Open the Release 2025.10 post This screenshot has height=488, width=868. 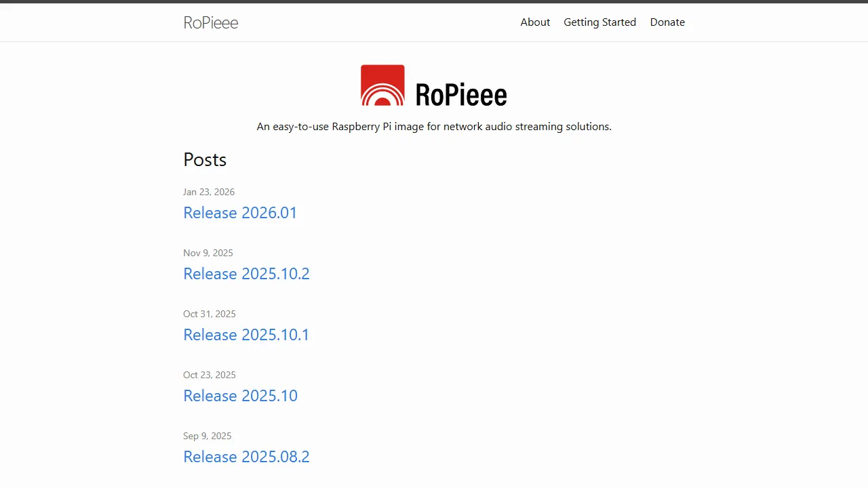click(x=240, y=395)
